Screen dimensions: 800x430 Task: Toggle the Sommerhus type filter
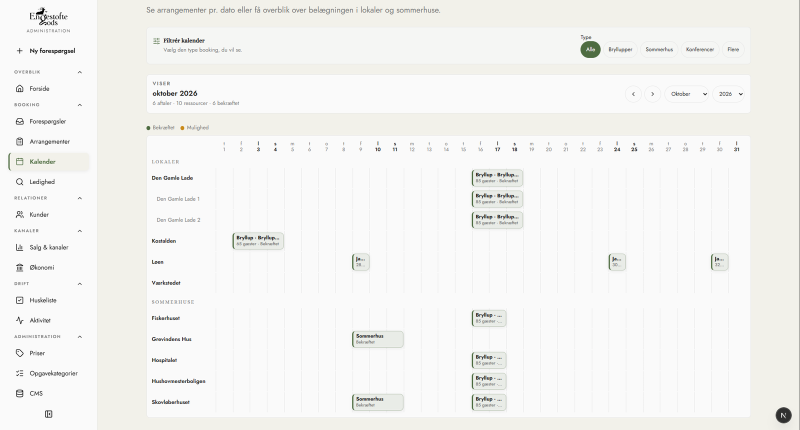click(x=659, y=49)
